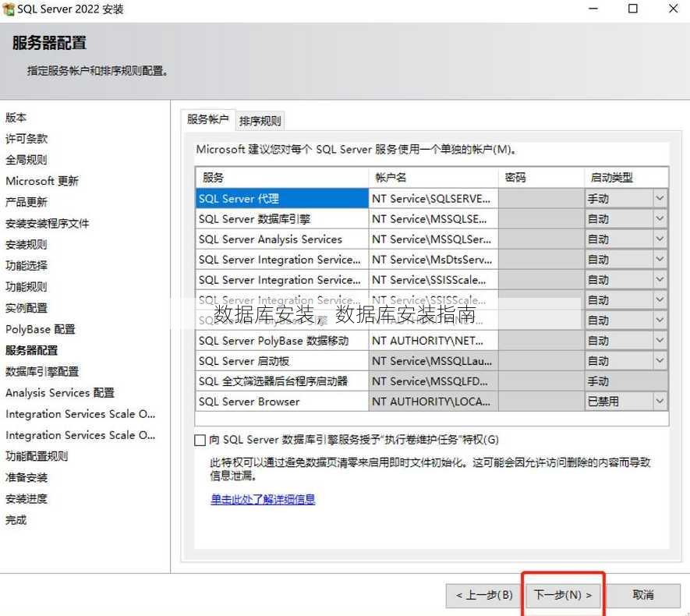Screen dimensions: 690x616
Task: Open the 单击此处了解详细信息 link
Action: coord(263,499)
